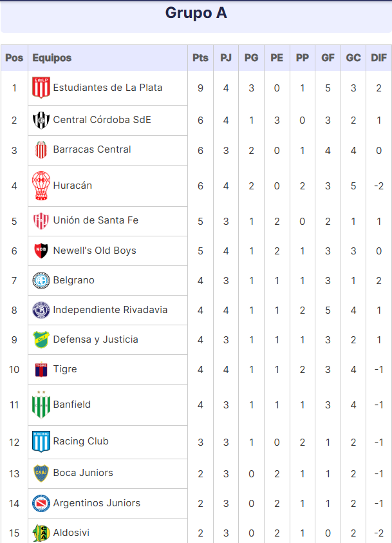The width and height of the screenshot is (392, 543).
Task: Select the DIF column header
Action: click(x=379, y=58)
